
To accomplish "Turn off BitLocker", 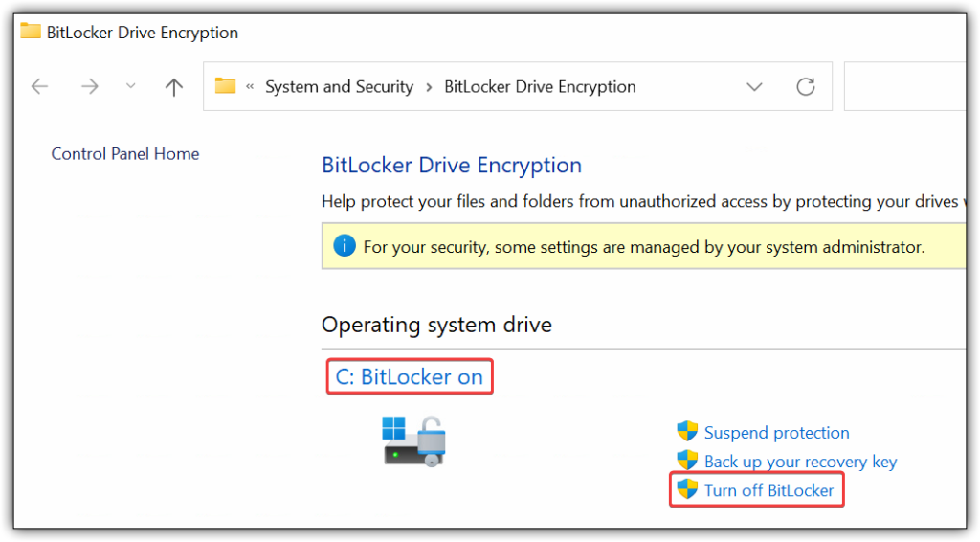I will [768, 490].
